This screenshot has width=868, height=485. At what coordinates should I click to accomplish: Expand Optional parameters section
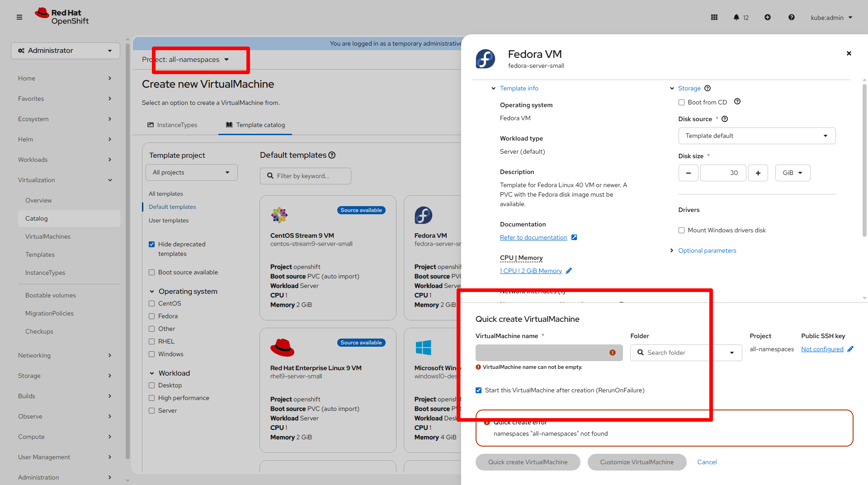coord(703,250)
